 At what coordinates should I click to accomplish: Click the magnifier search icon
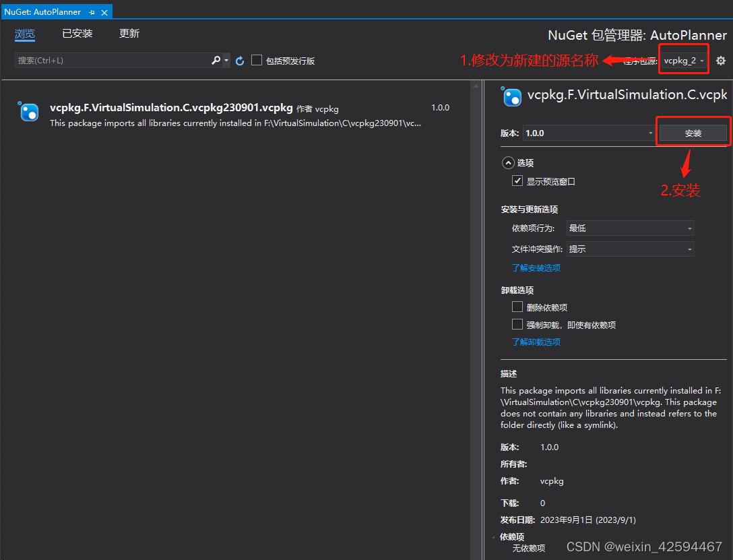(x=214, y=60)
